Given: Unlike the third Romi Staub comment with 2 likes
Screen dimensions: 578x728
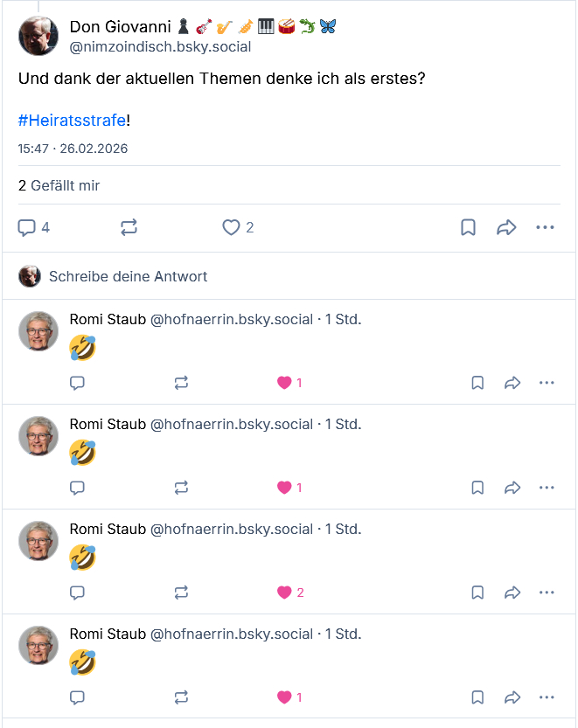Looking at the screenshot, I should click(284, 593).
